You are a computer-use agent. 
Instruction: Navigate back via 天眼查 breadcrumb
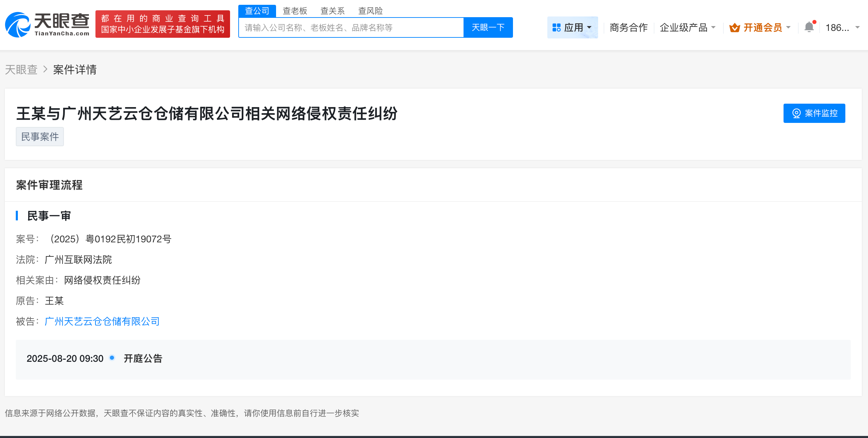coord(21,70)
